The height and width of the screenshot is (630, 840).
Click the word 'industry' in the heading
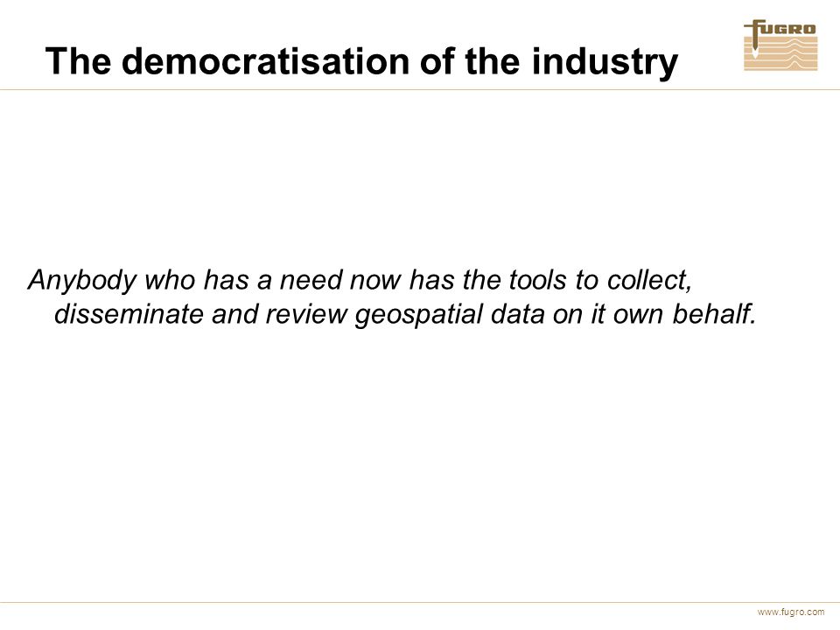coord(605,63)
